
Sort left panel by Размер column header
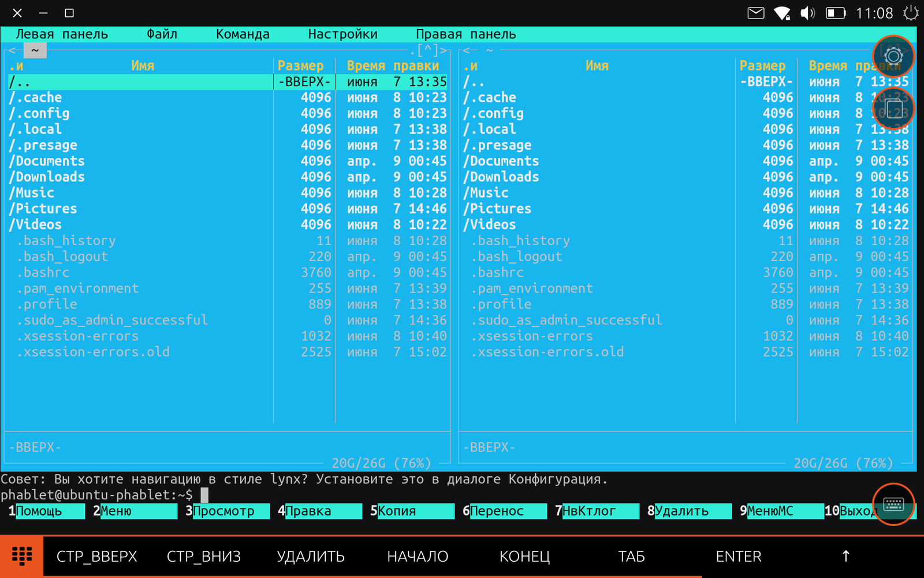300,66
